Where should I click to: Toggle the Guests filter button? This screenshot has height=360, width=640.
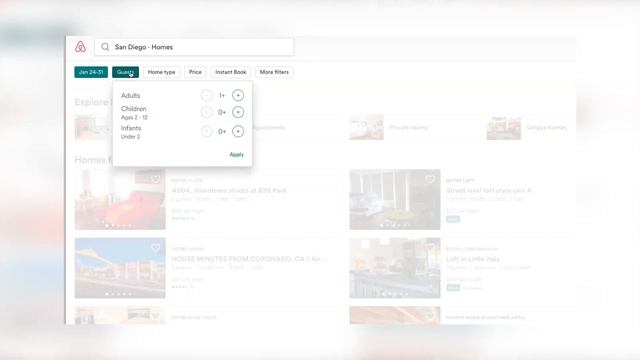(125, 72)
